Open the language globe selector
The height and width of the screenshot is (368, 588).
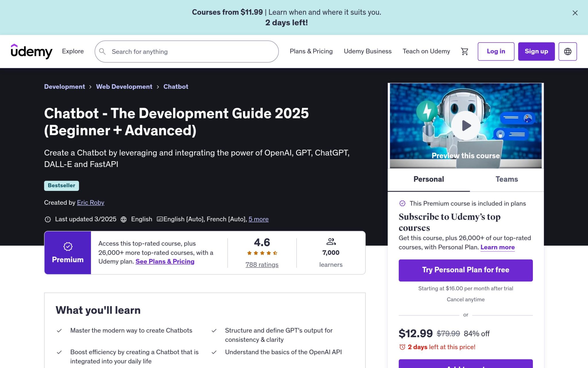(568, 51)
